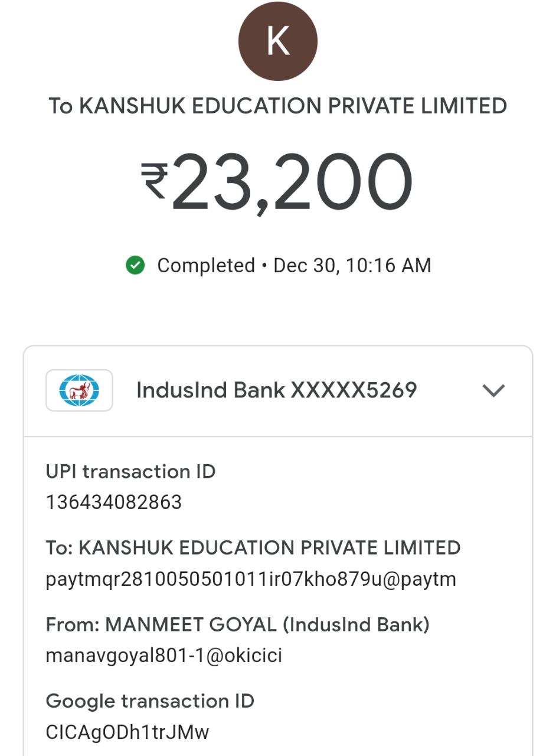556x756 pixels.
Task: Tap the Completed status text
Action: [206, 266]
